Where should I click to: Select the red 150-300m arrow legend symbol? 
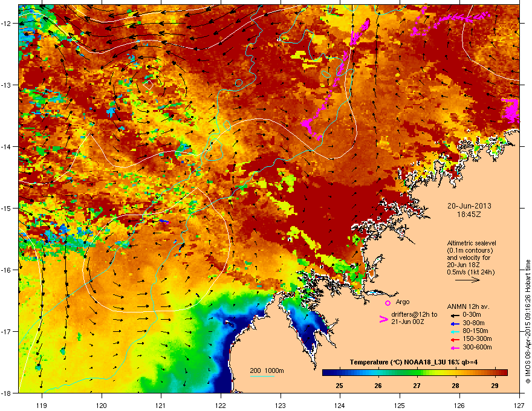[x=455, y=340]
